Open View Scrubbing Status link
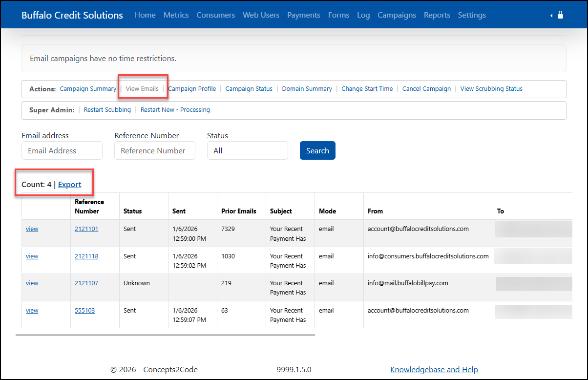 point(491,89)
